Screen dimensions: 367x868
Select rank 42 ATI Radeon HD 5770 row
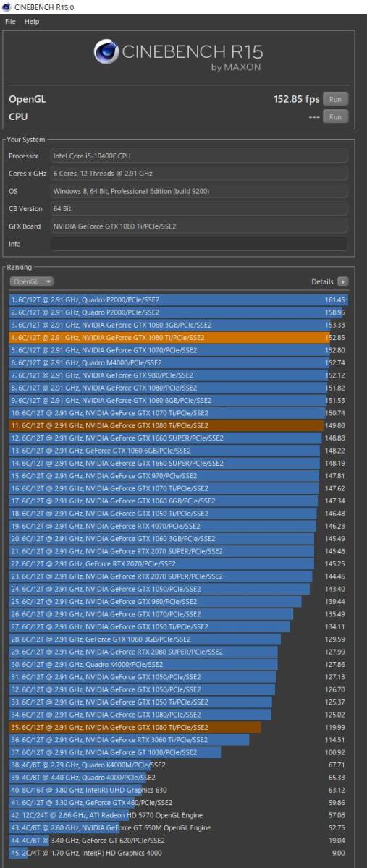tap(179, 815)
